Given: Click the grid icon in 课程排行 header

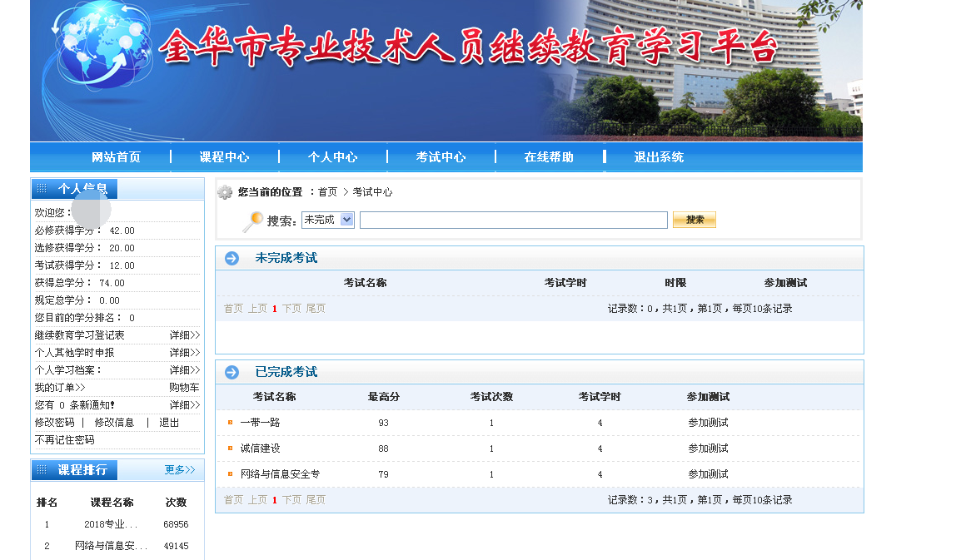Looking at the screenshot, I should pos(42,470).
